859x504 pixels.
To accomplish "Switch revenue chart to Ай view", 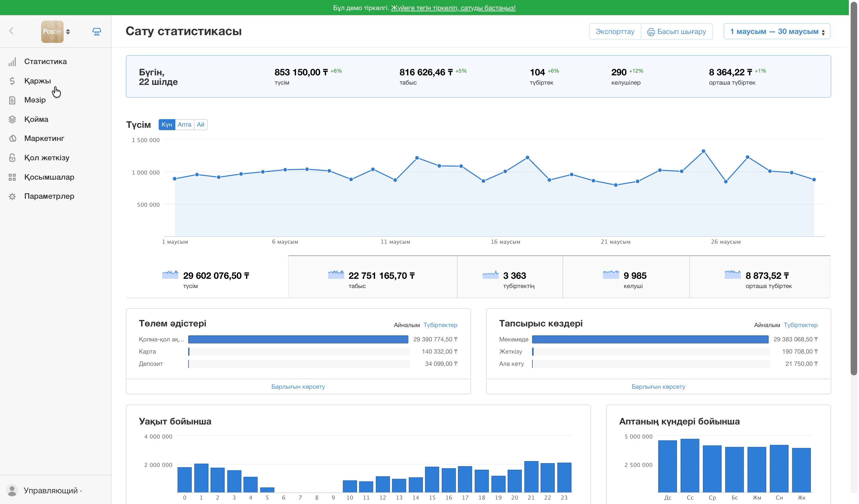I will click(x=200, y=125).
